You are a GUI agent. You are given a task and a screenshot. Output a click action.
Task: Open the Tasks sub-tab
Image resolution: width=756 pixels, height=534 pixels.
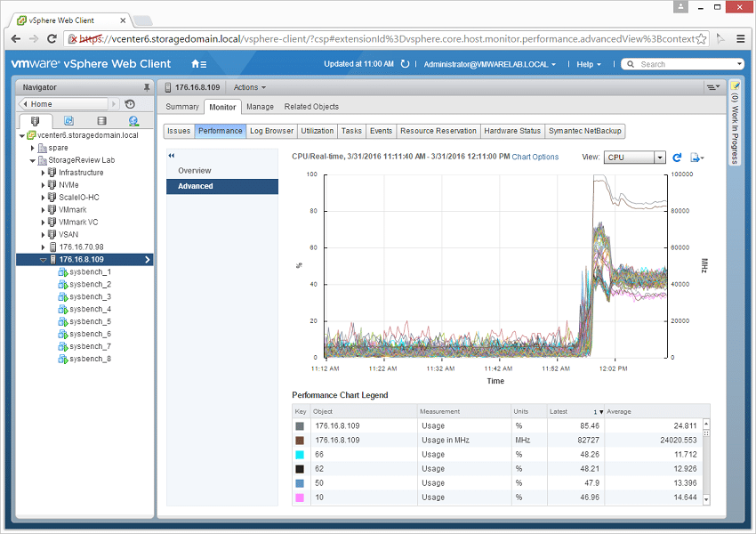(x=351, y=131)
